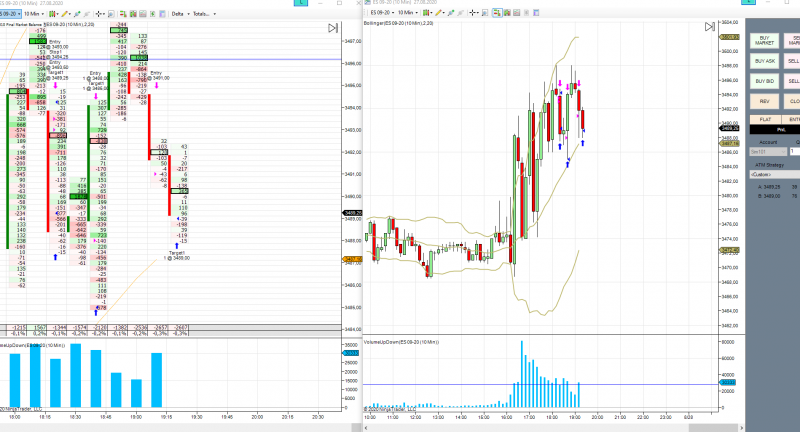This screenshot has height=432, width=800.
Task: Click the 'Target1' label at the left chart's bottom
Action: point(177,253)
